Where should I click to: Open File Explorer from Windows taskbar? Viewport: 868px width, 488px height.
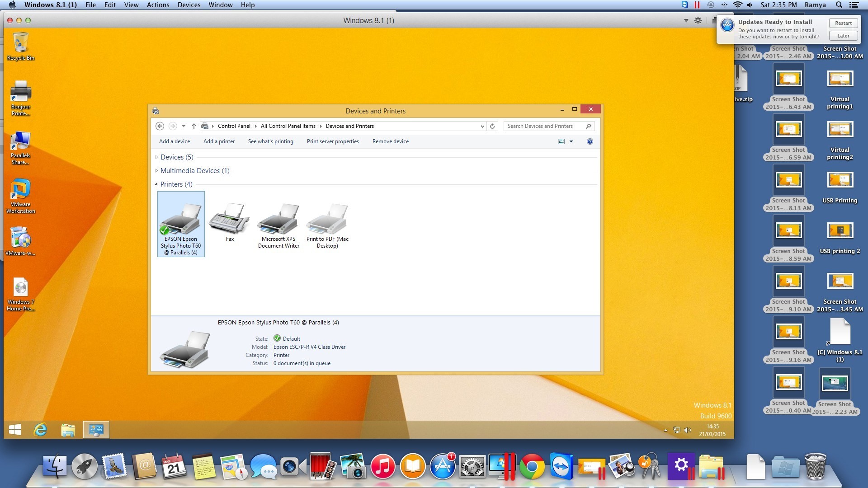tap(68, 430)
